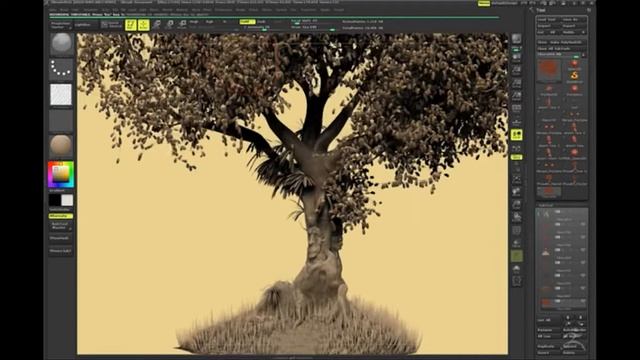Viewport: 640px width, 360px height.
Task: Open the LightBox browser
Action: (86, 25)
